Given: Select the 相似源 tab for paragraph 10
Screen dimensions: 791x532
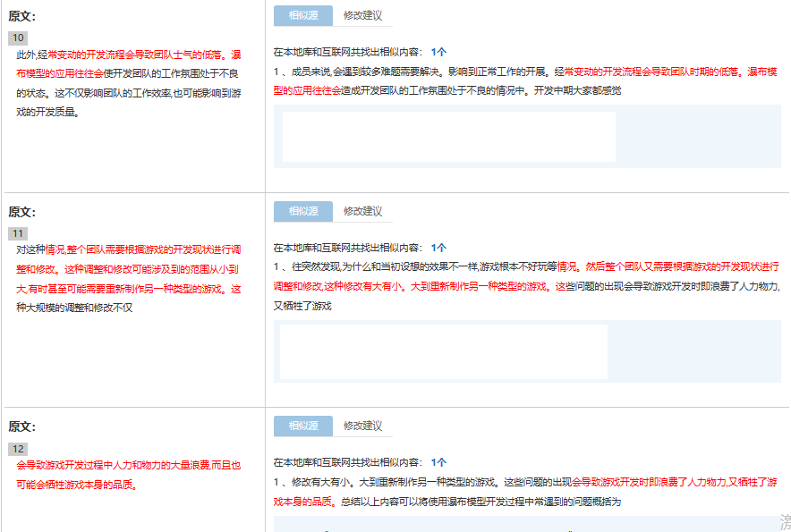Looking at the screenshot, I should point(302,15).
